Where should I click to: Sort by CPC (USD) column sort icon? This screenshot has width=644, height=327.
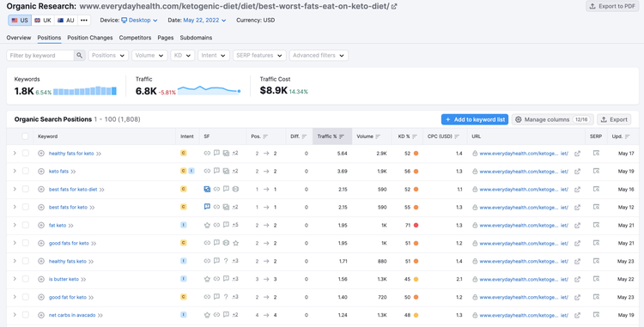(x=457, y=136)
